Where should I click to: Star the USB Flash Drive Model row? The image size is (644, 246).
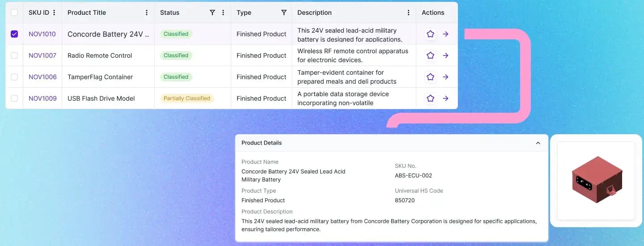(x=430, y=98)
